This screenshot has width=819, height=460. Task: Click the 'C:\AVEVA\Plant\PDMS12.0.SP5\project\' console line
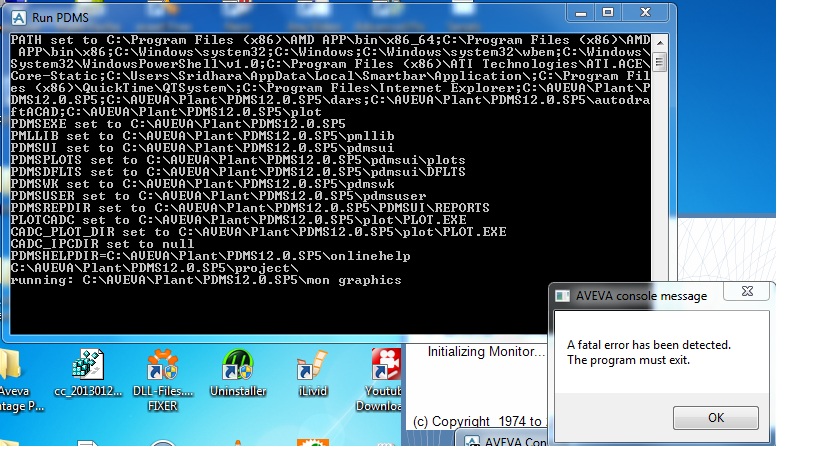(154, 268)
